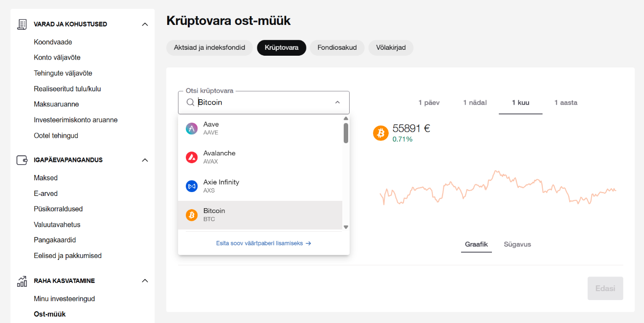Select Ost-müük in sidebar

49,314
